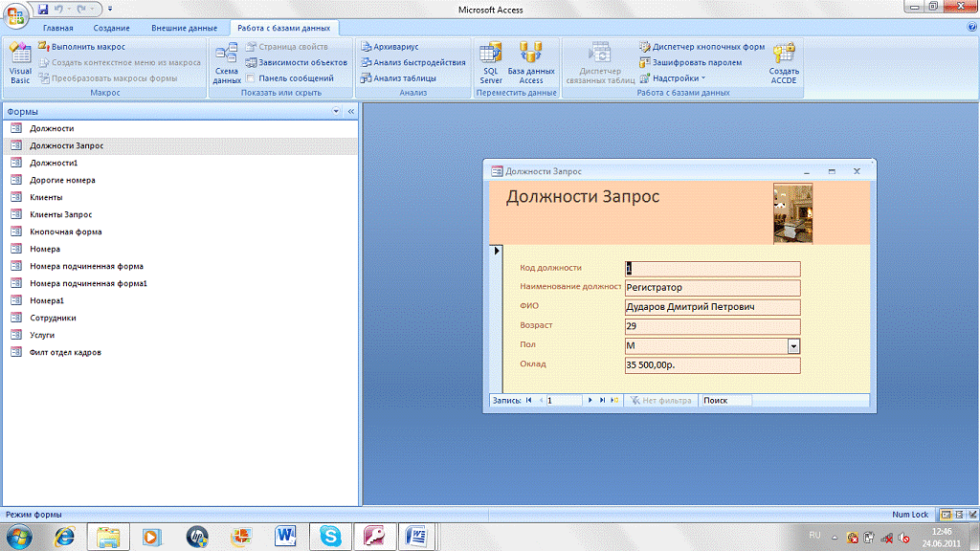Open the Пол combo box dropdown

tap(793, 346)
